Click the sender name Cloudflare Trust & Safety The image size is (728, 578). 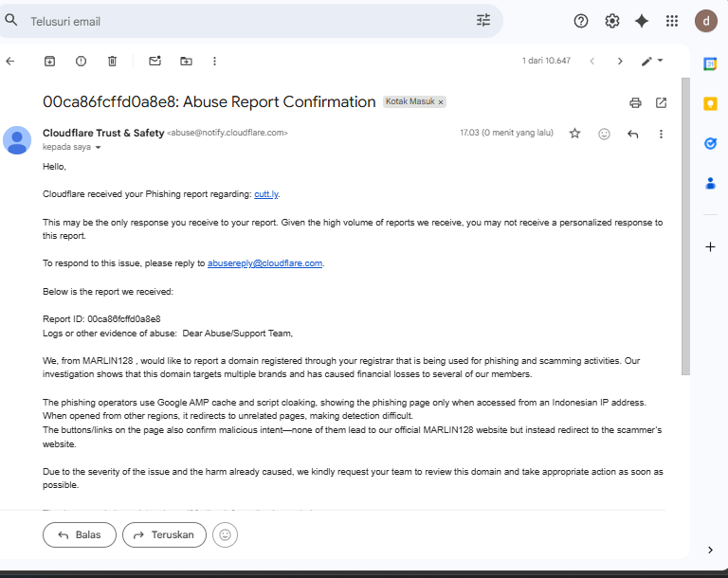tap(103, 133)
